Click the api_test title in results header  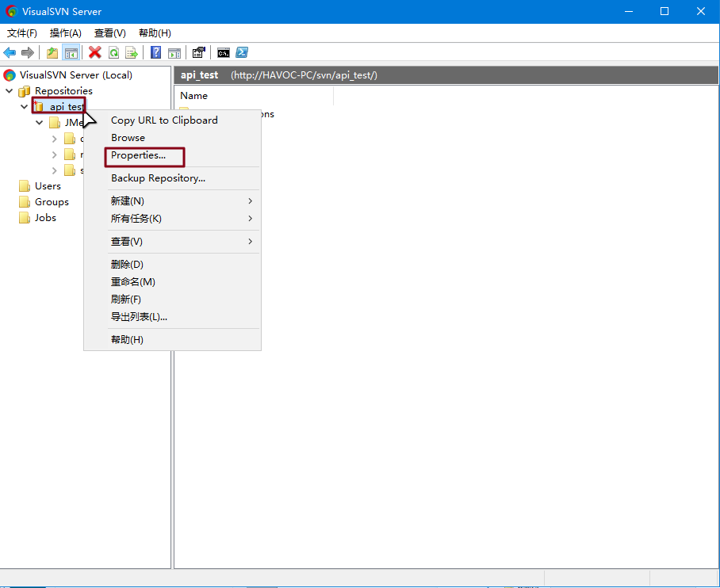click(199, 75)
